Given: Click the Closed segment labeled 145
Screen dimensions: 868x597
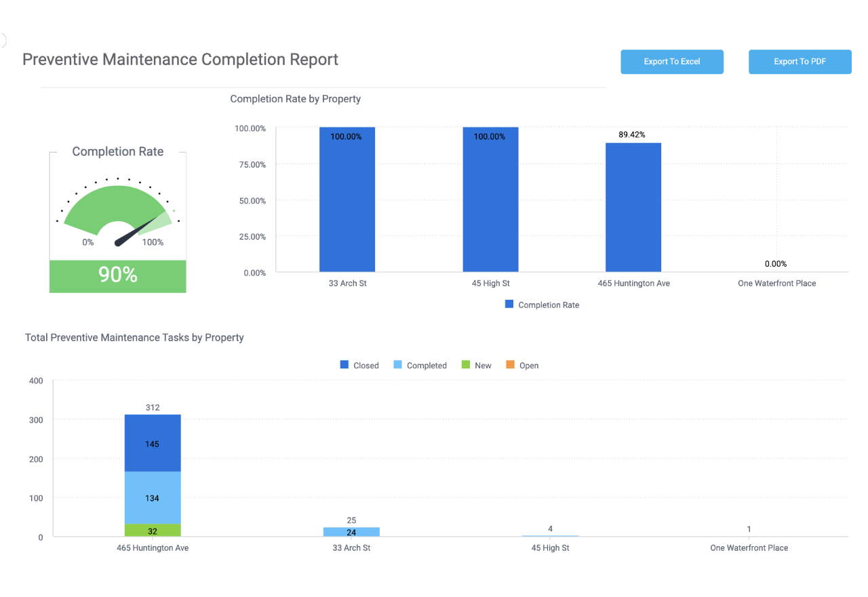Looking at the screenshot, I should pos(153,443).
